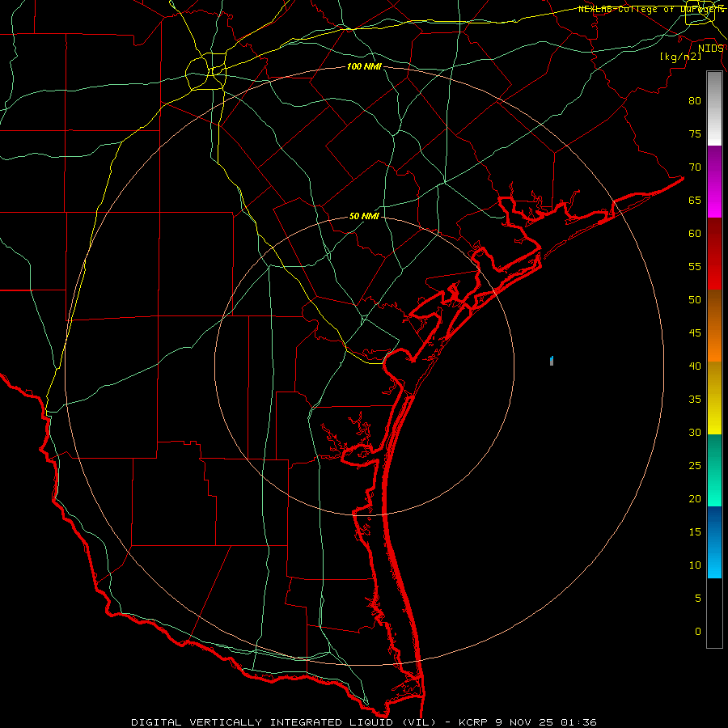
Task: Select the 35 value on the color scale
Action: click(695, 400)
